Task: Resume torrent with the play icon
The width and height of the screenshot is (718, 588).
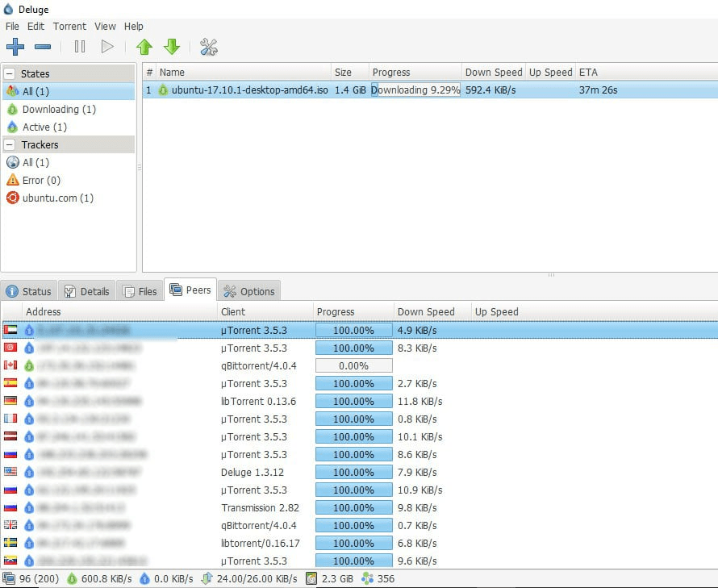Action: pyautogui.click(x=107, y=47)
